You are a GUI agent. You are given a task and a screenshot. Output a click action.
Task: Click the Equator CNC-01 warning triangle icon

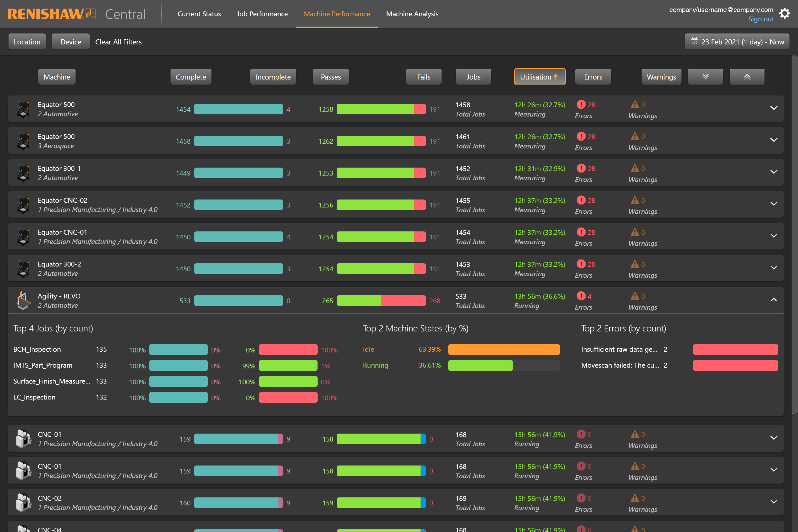[634, 232]
